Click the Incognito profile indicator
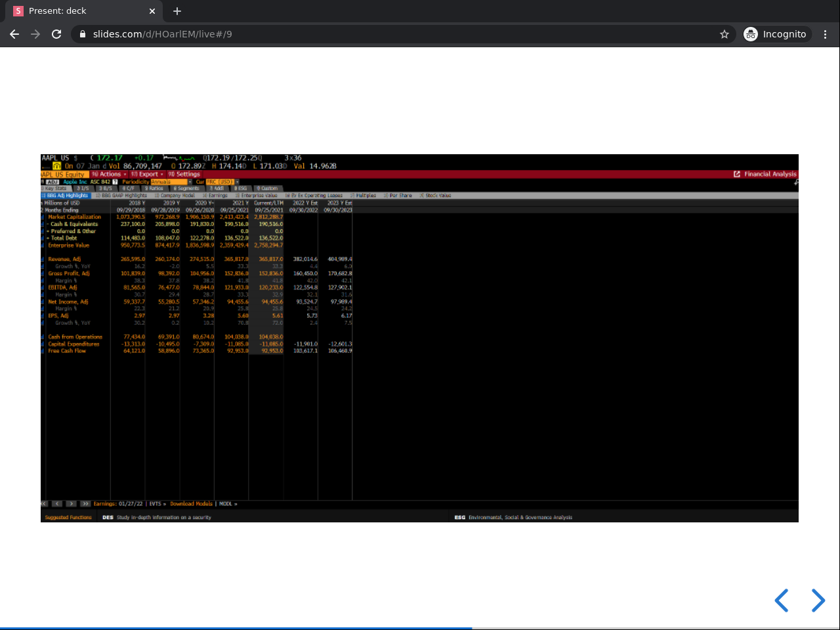 point(776,34)
